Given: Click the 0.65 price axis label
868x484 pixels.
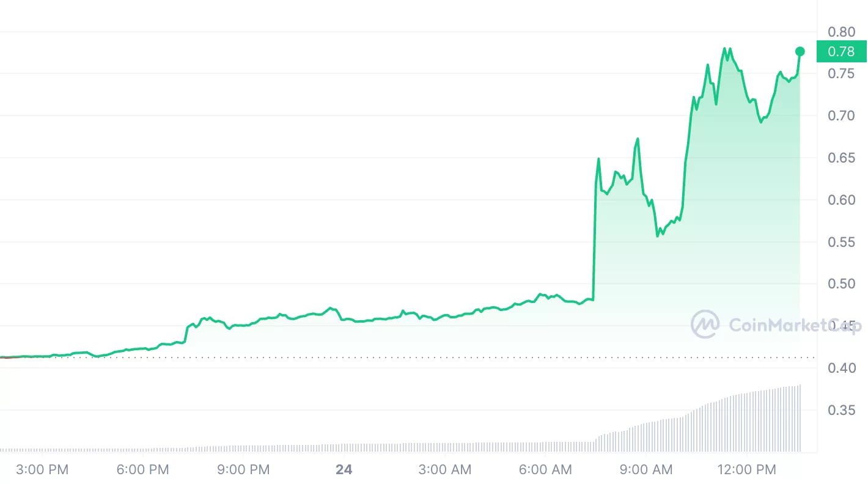Looking at the screenshot, I should (x=841, y=158).
